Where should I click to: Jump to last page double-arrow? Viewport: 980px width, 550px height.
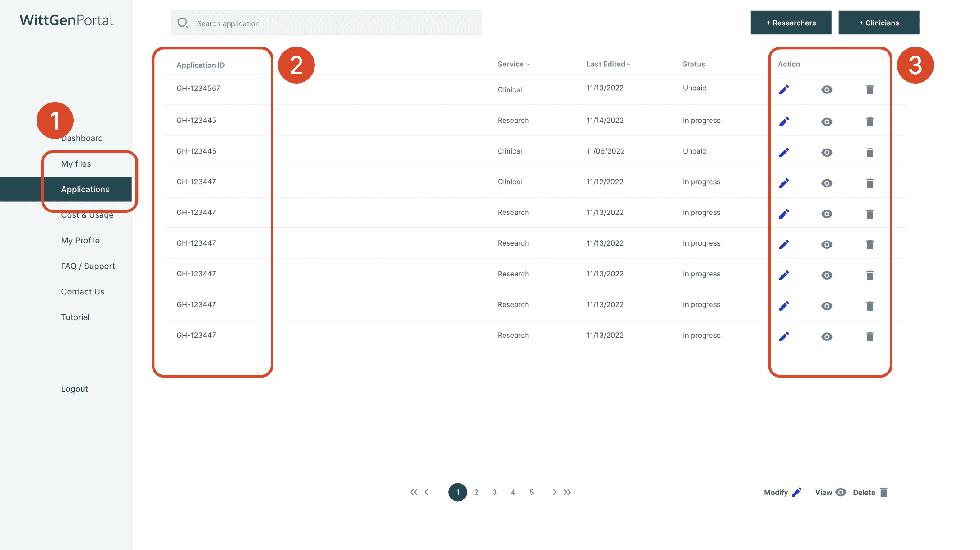[x=567, y=492]
